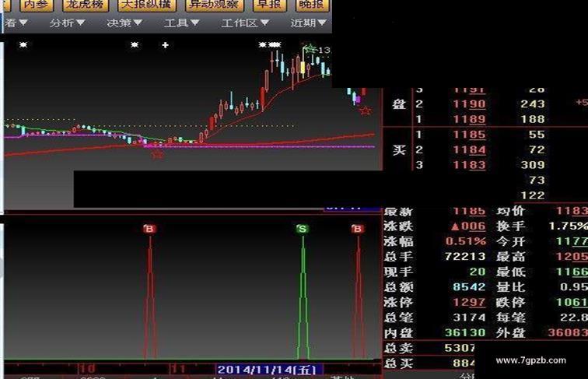This screenshot has width=588, height=379.
Task: Open the 大报纵横 button
Action: pos(147,4)
